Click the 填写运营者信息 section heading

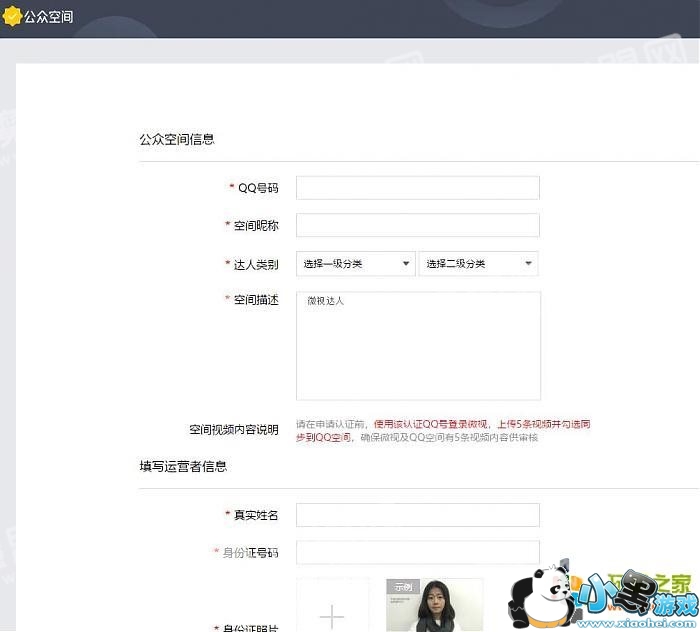[183, 466]
